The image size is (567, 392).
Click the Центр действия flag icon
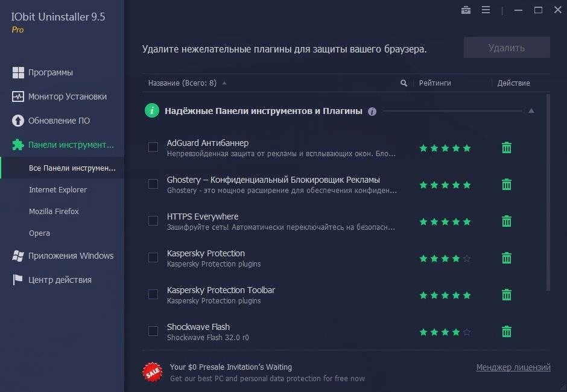pos(17,280)
